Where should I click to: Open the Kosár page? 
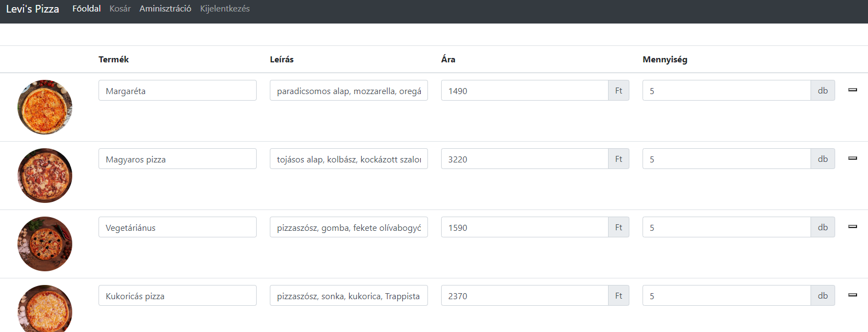click(119, 9)
